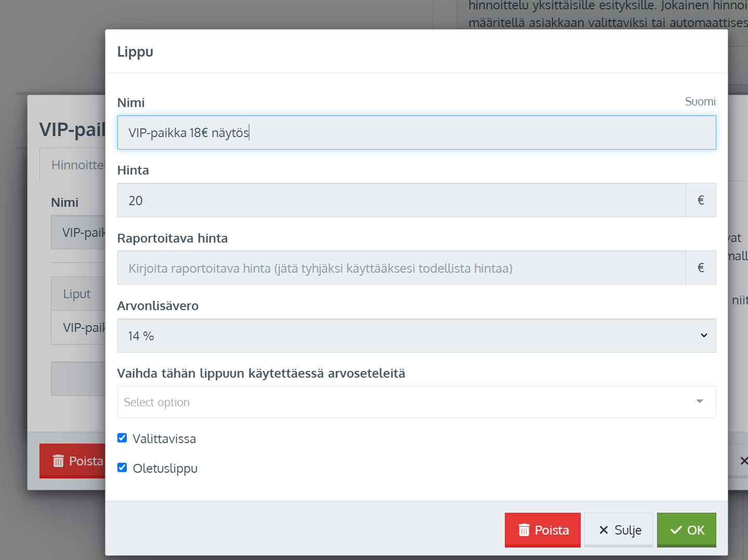
Task: Open the Arvonlisävero 14 % dropdown
Action: [416, 336]
